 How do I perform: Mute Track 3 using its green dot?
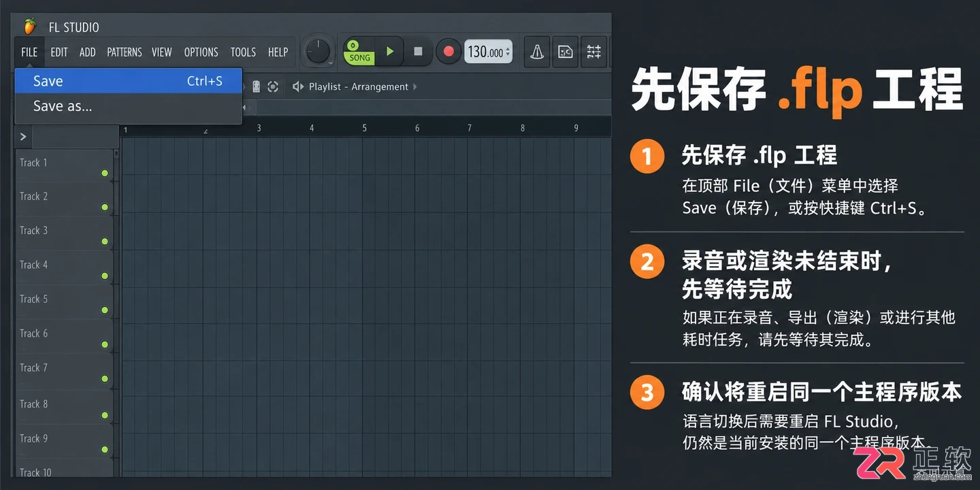[105, 242]
